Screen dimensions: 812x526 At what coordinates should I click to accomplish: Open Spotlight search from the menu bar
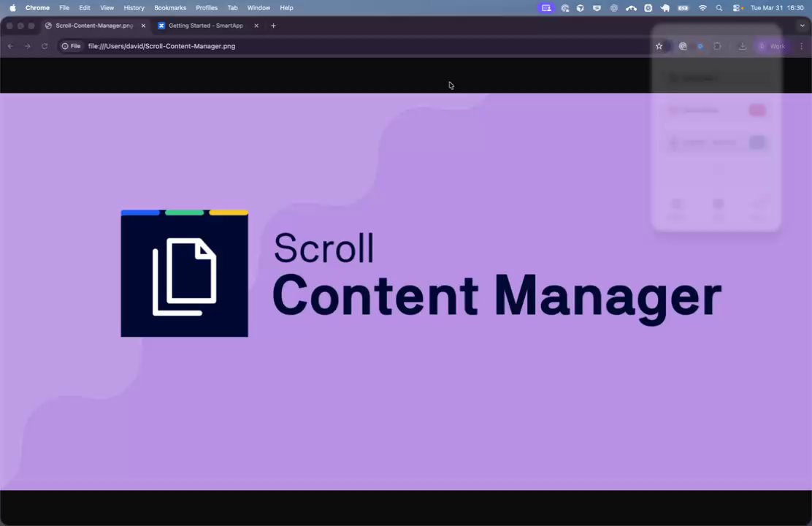click(x=719, y=8)
